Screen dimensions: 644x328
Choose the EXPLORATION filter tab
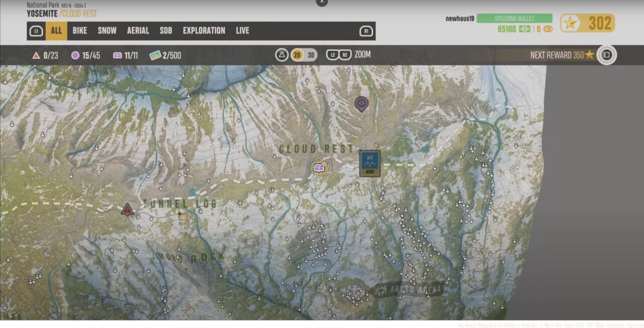pos(204,31)
